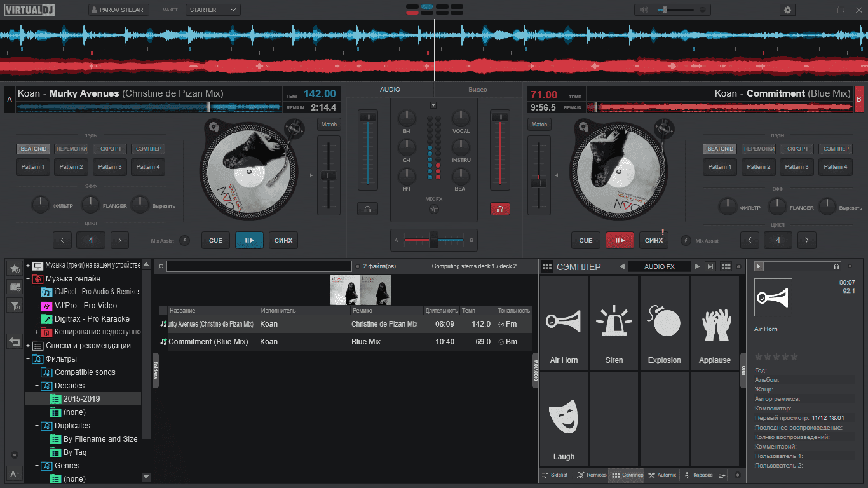Click the favorites star sidebar icon
This screenshot has height=488, width=868.
(x=14, y=268)
